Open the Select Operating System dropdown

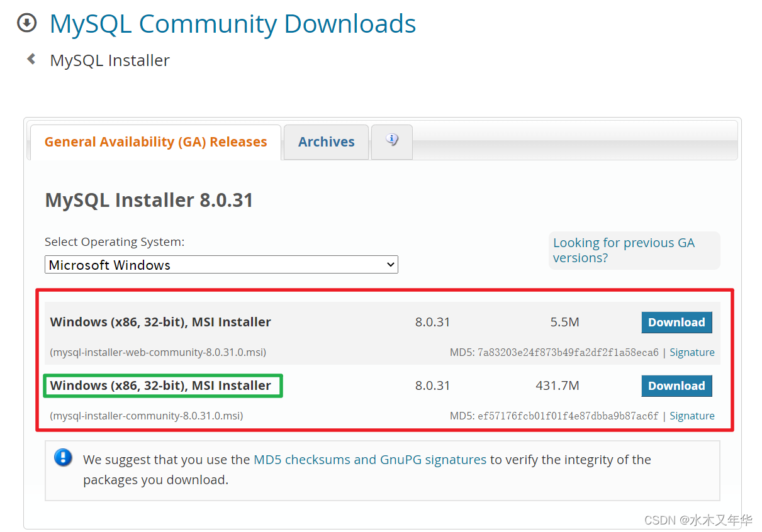click(221, 265)
